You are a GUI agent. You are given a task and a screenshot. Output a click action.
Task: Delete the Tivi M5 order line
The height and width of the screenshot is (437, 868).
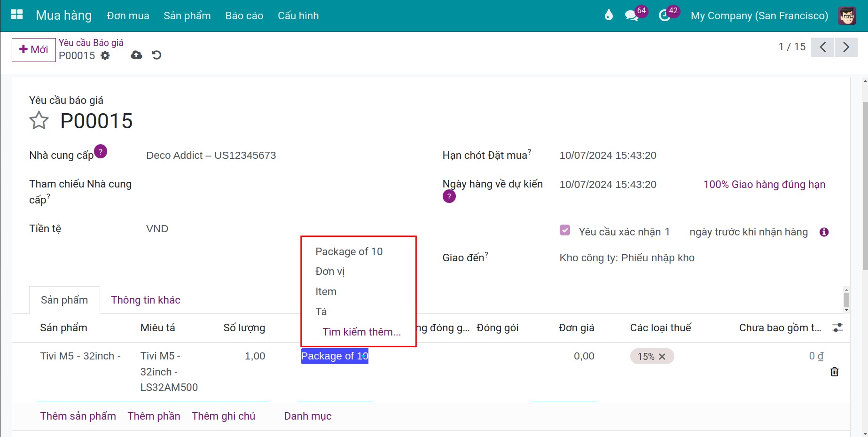835,372
